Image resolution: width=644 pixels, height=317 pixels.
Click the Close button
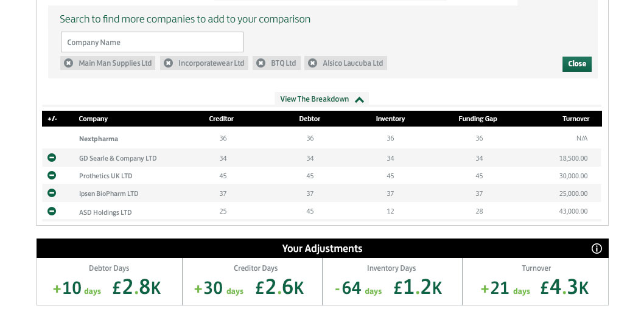pyautogui.click(x=576, y=64)
